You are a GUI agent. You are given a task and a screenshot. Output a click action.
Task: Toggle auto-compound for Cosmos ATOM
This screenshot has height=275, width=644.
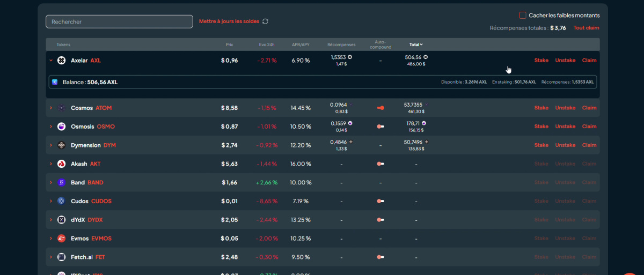pos(380,108)
